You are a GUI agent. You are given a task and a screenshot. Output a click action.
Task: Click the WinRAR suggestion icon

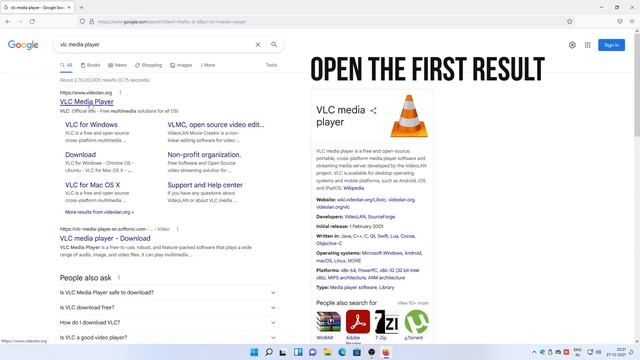(329, 322)
